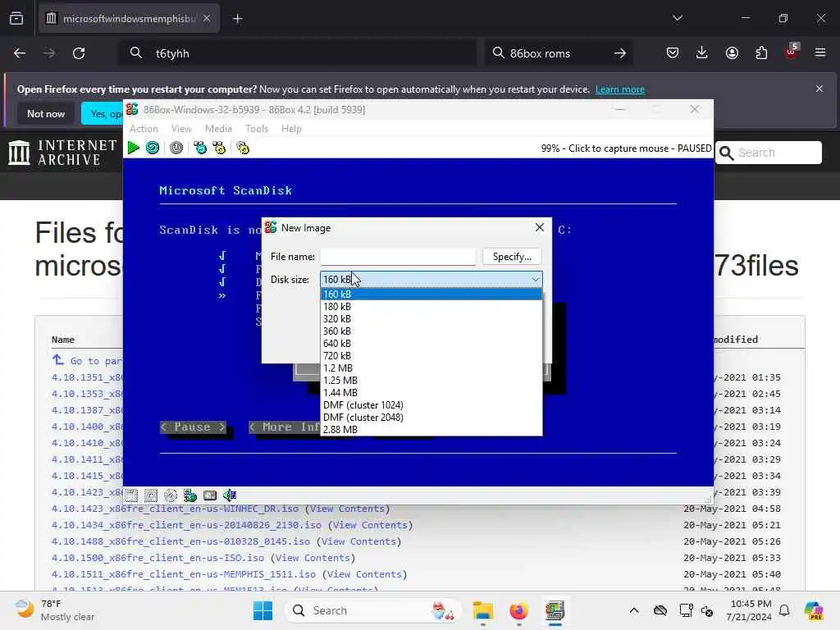Open the View menu in 86Box
Image resolution: width=840 pixels, height=630 pixels.
coord(181,129)
